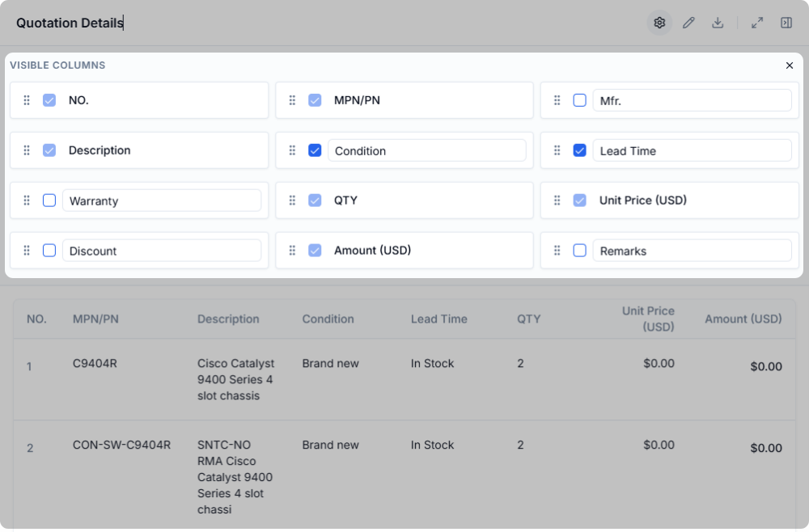Click the Condition label text field
This screenshot has width=809, height=532.
426,150
